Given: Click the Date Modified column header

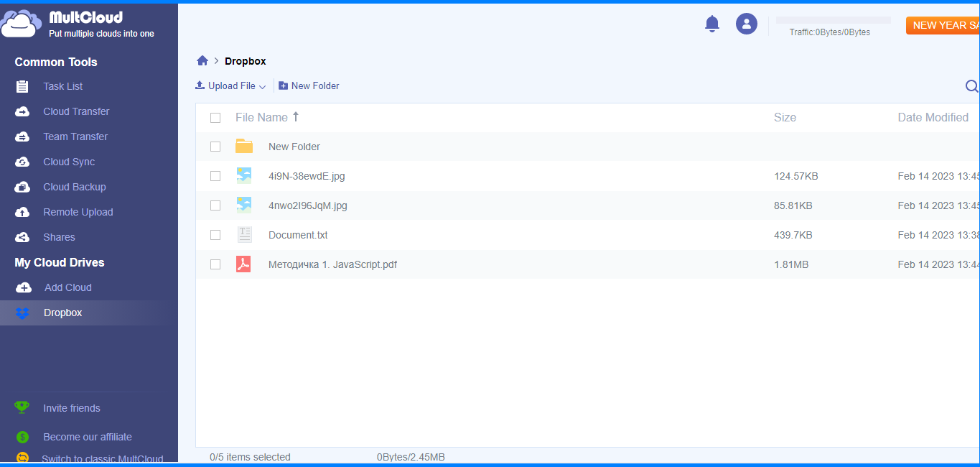Looking at the screenshot, I should [933, 117].
